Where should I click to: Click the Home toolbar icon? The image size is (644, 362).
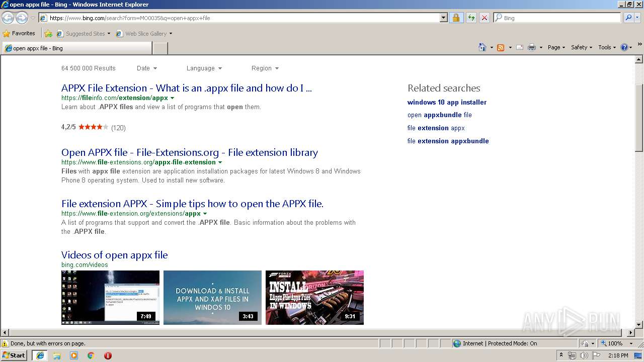(482, 47)
